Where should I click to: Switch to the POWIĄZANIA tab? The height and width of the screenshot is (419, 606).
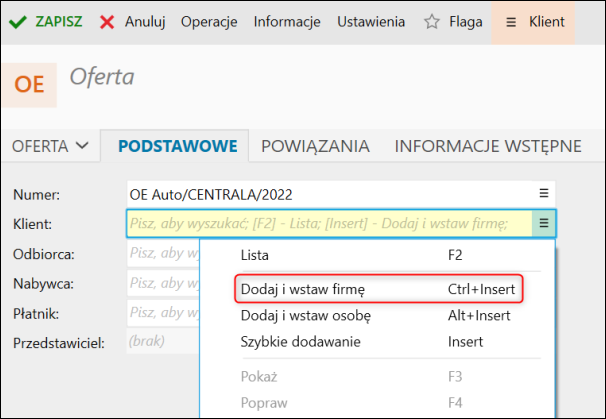[x=315, y=146]
